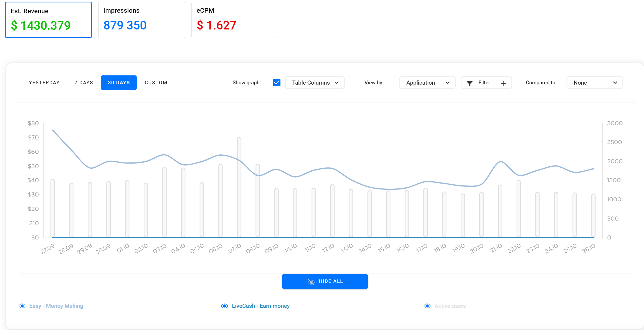644x330 pixels.
Task: Toggle eye icon for Easy - Money Making
Action: point(22,306)
